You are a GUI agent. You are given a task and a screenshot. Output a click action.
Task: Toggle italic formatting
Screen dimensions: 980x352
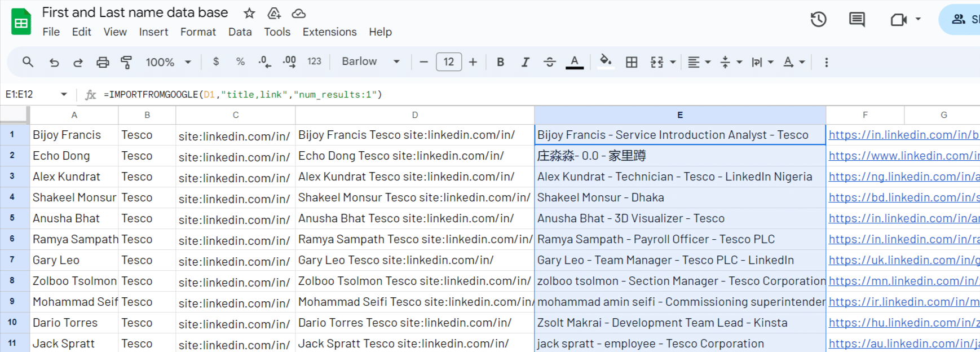pos(525,62)
